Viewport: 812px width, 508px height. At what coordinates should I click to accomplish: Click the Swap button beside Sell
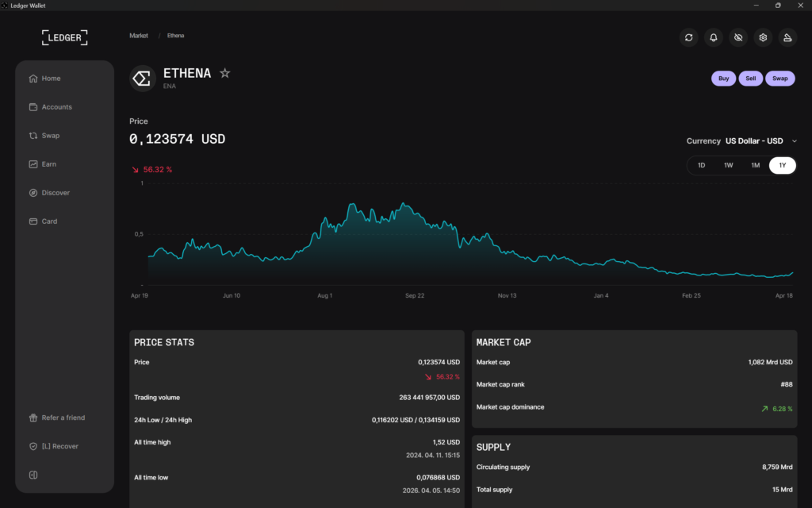(x=780, y=79)
